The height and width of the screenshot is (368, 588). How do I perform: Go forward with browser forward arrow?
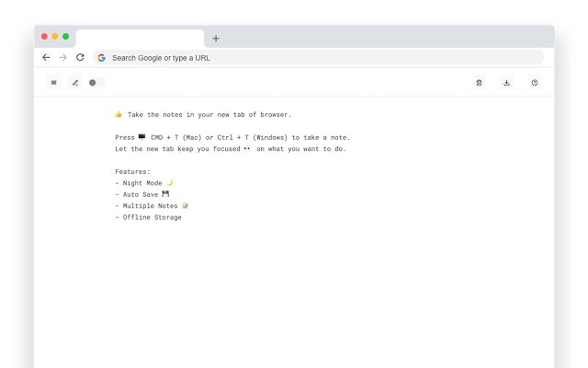[x=62, y=57]
